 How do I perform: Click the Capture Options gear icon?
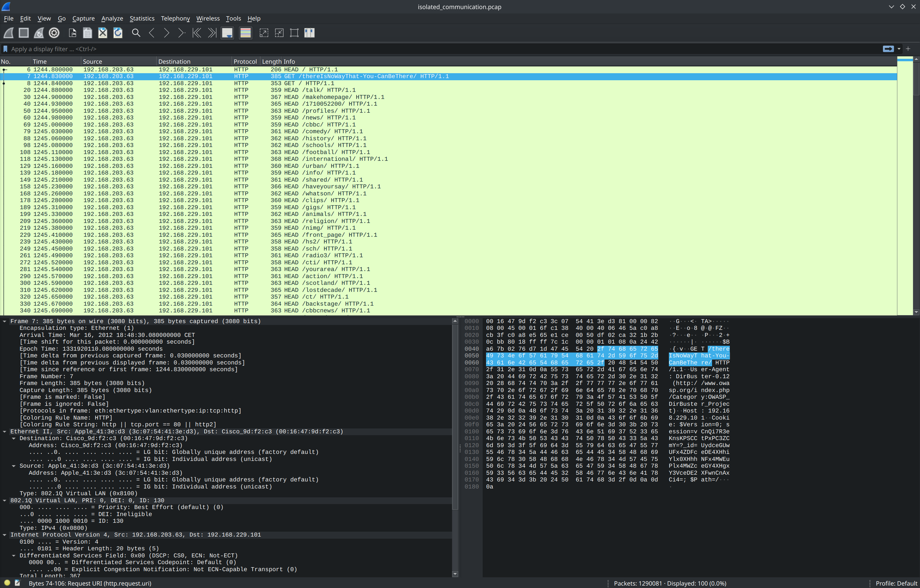54,33
